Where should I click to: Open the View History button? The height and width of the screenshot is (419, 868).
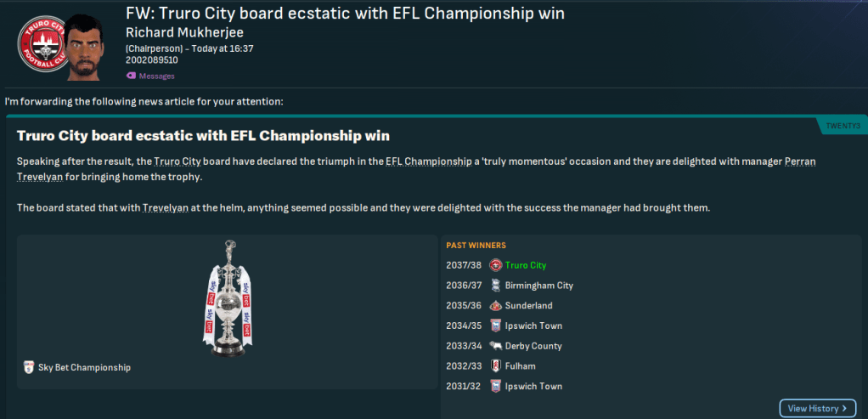817,408
